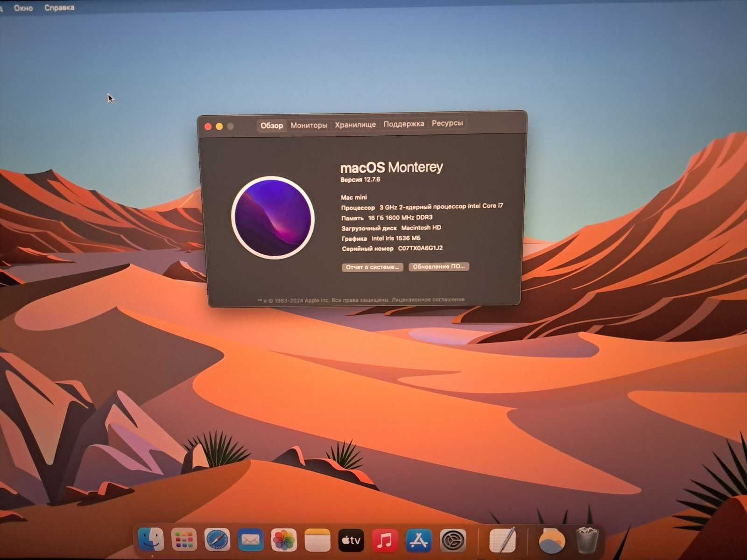The image size is (747, 560).
Task: Click serial number C07TX0A6G1J2
Action: tap(420, 248)
